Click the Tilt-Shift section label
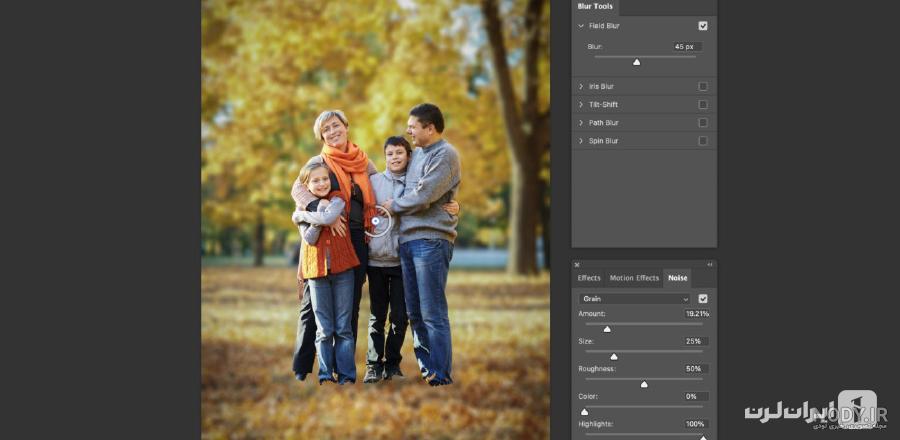The height and width of the screenshot is (440, 900). (x=603, y=105)
